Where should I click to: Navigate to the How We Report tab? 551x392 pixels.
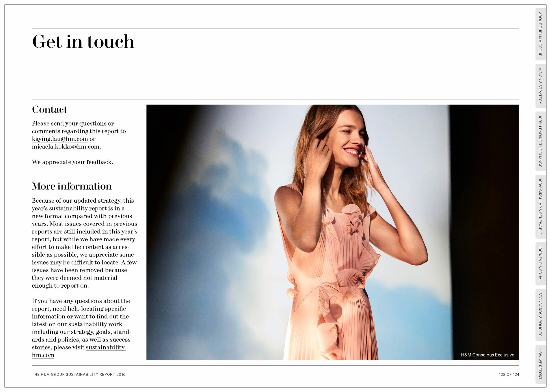(x=540, y=364)
